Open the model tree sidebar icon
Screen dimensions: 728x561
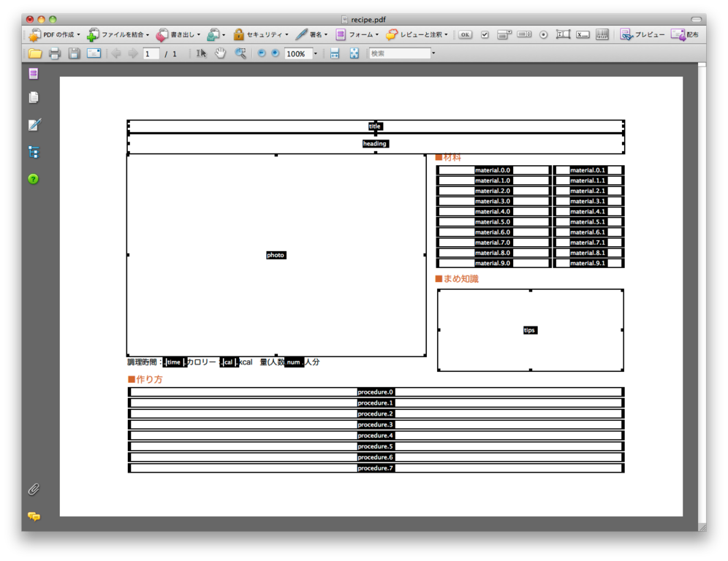point(34,152)
